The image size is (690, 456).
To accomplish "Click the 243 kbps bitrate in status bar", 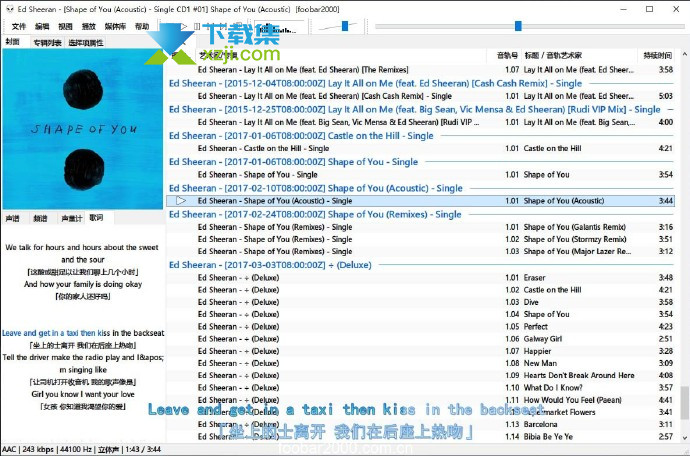I will pyautogui.click(x=37, y=449).
